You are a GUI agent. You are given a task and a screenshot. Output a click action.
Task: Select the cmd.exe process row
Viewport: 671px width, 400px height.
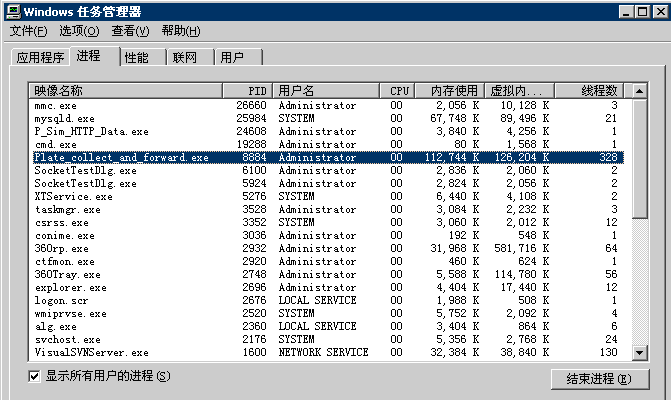pyautogui.click(x=328, y=144)
